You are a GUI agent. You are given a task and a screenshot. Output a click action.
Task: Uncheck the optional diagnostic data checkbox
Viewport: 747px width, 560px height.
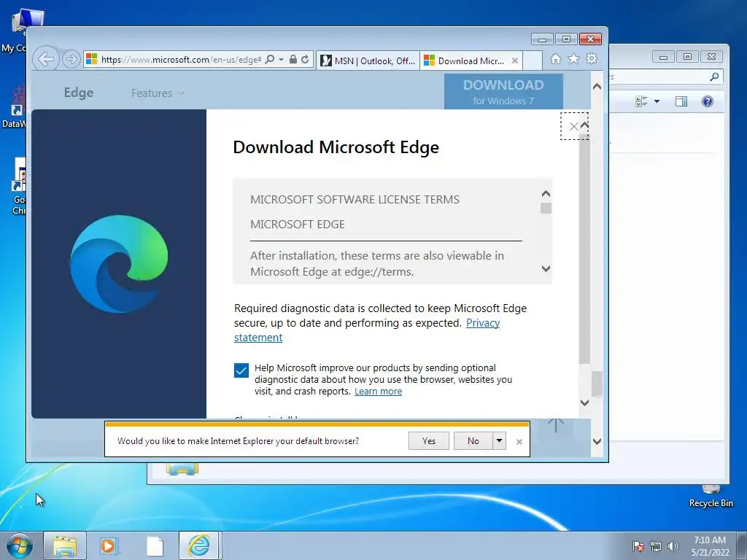coord(241,370)
